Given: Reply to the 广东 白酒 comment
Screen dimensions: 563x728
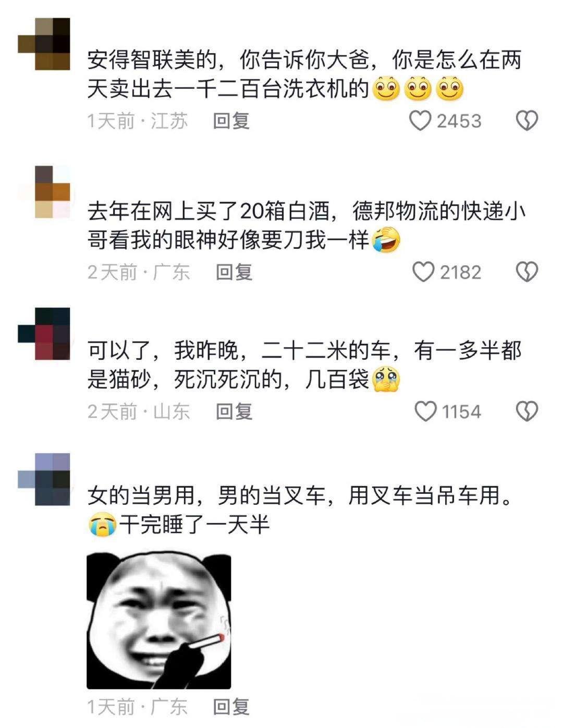Looking at the screenshot, I should coord(234,272).
